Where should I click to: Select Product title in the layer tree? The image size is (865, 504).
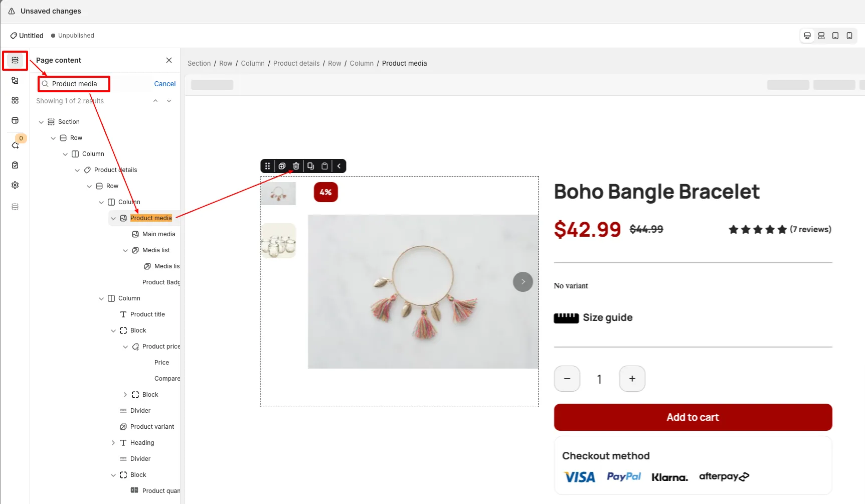pos(147,314)
